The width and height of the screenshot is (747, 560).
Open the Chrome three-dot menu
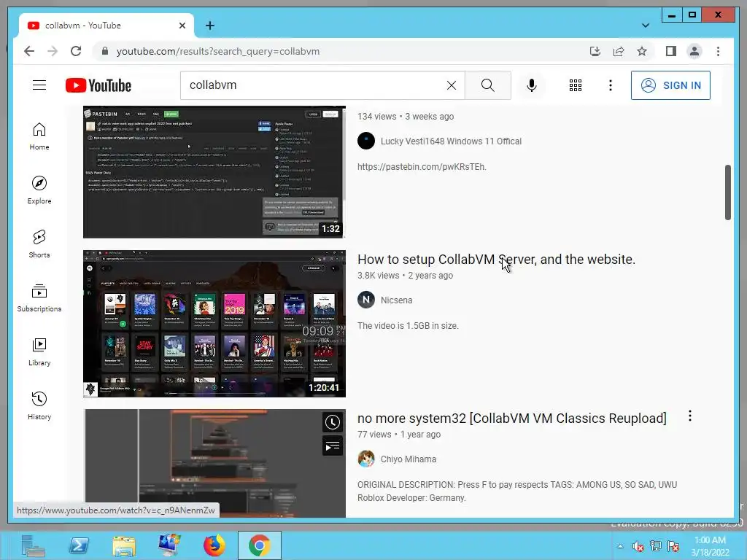pos(718,52)
